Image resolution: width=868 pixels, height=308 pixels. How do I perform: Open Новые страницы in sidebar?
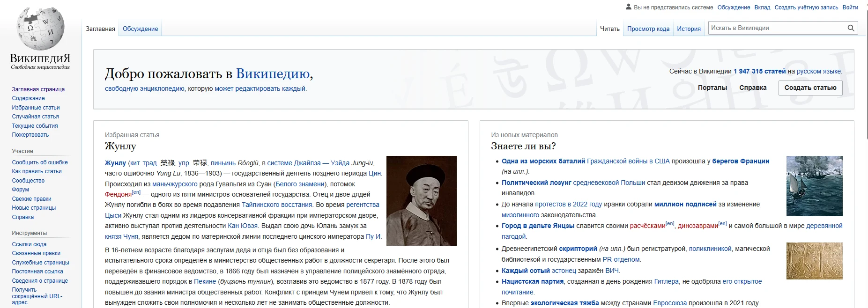(34, 208)
